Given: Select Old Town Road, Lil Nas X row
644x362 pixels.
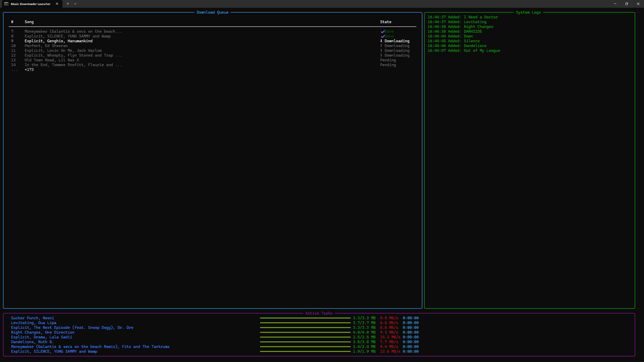Looking at the screenshot, I should click(x=52, y=60).
